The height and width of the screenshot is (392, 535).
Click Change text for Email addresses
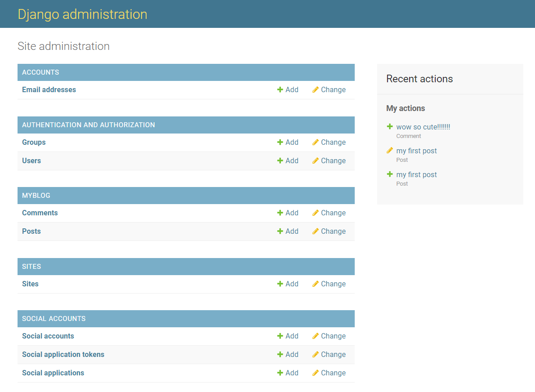[x=333, y=90]
